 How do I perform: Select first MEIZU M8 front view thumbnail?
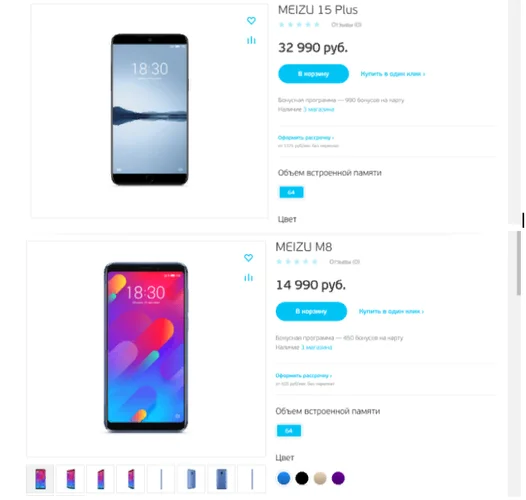[x=40, y=479]
